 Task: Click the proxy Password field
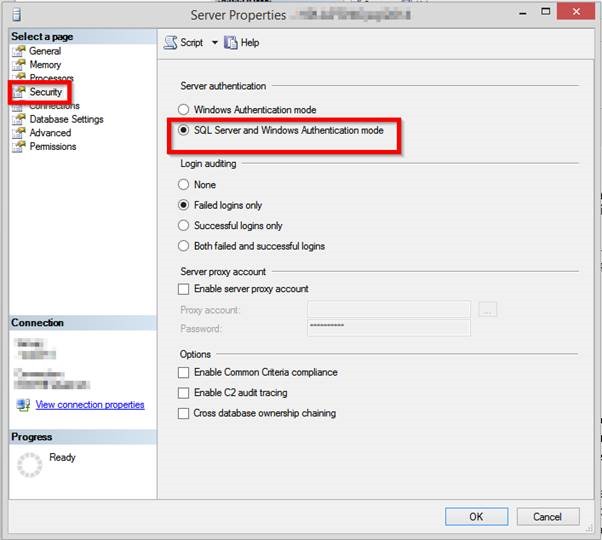click(389, 328)
